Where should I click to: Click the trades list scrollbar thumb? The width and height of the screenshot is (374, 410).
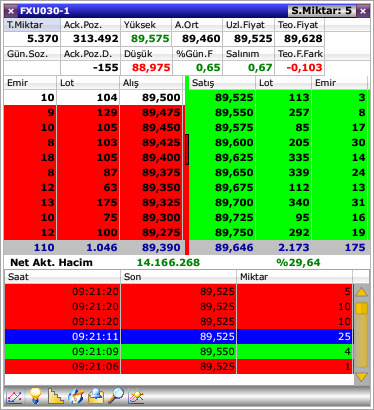(362, 308)
